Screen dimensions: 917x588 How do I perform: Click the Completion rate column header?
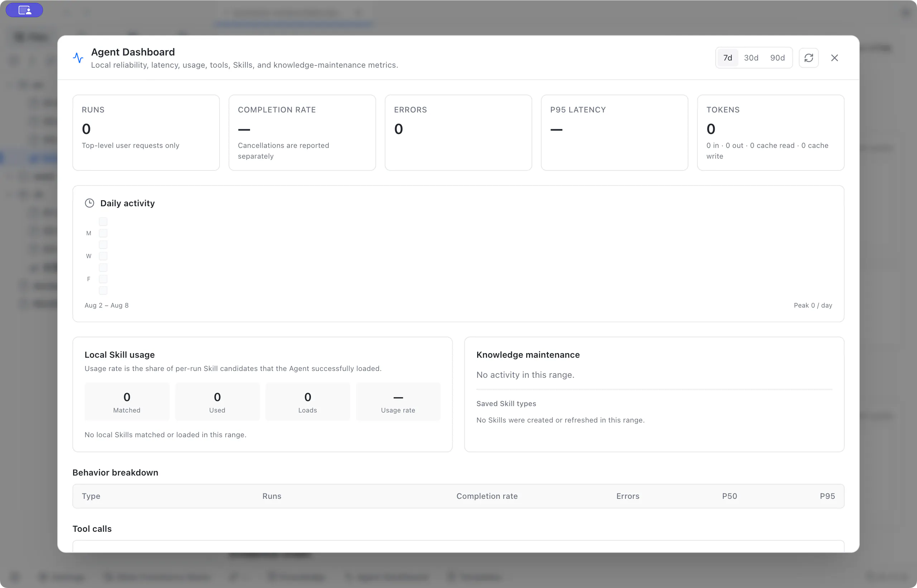click(x=487, y=496)
